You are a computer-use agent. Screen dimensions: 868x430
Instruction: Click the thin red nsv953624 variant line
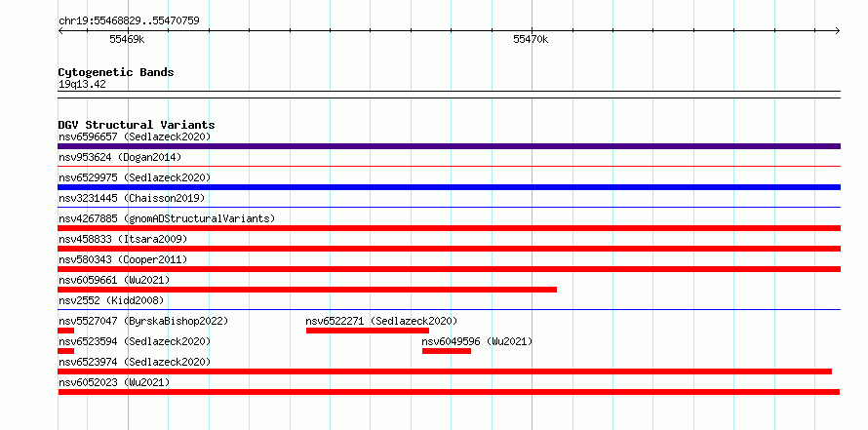click(449, 166)
